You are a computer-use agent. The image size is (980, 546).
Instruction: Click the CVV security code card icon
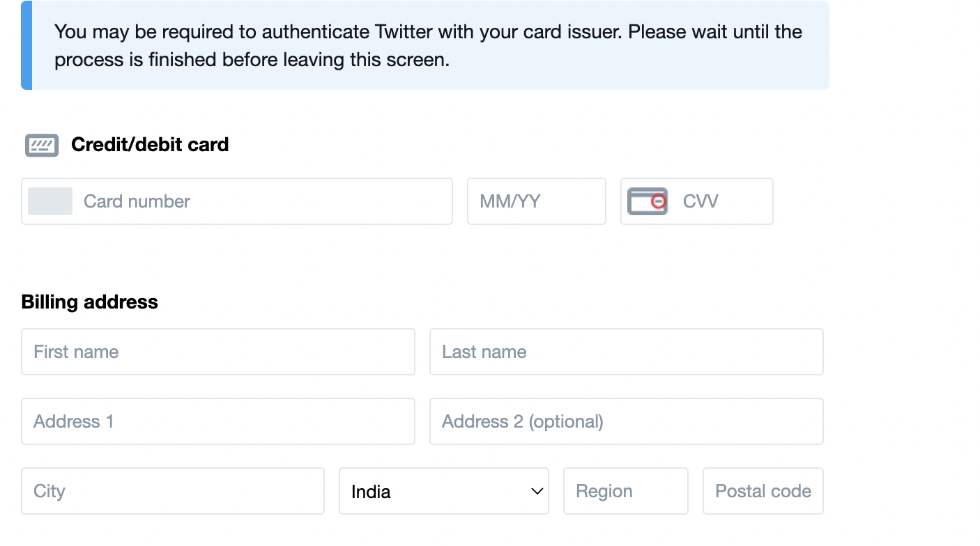click(x=648, y=201)
